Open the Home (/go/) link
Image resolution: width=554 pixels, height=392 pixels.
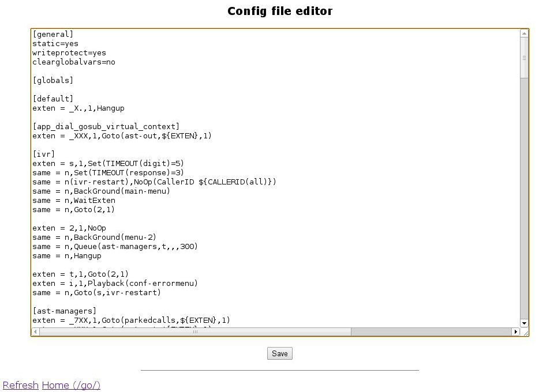pyautogui.click(x=71, y=385)
